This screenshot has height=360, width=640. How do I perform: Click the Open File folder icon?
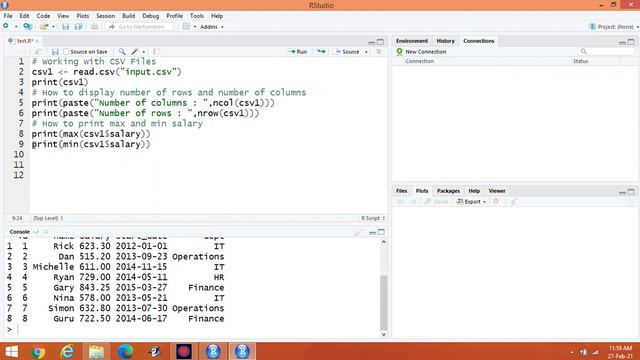tap(44, 27)
